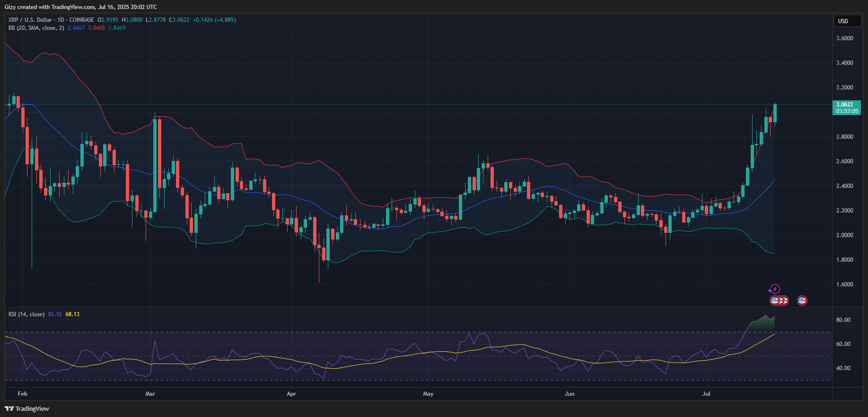Click the May label on the time axis

coord(428,394)
